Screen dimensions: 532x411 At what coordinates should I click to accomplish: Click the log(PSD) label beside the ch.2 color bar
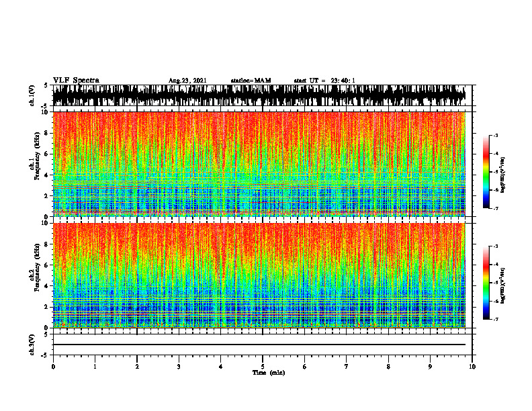(503, 285)
